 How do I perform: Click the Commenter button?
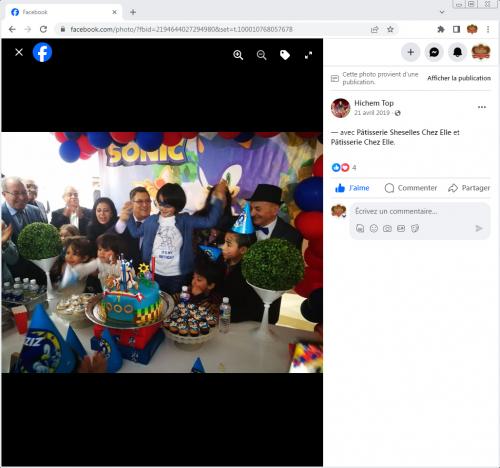[411, 188]
